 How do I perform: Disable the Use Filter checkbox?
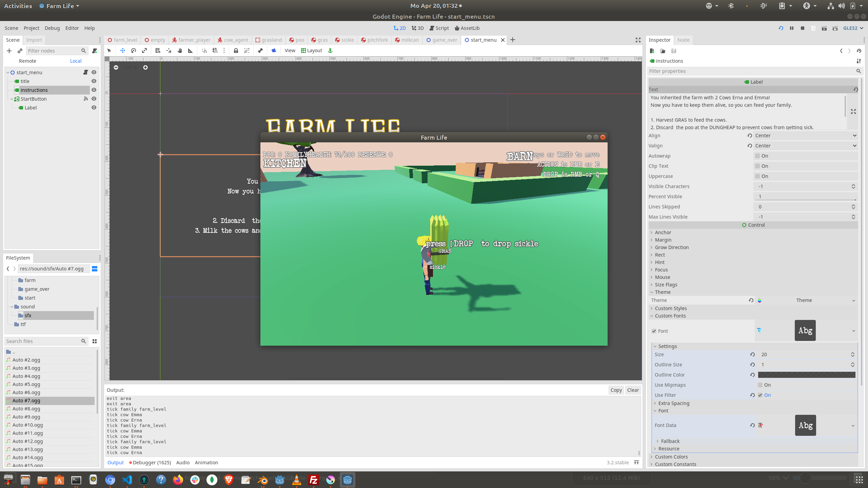(x=760, y=395)
